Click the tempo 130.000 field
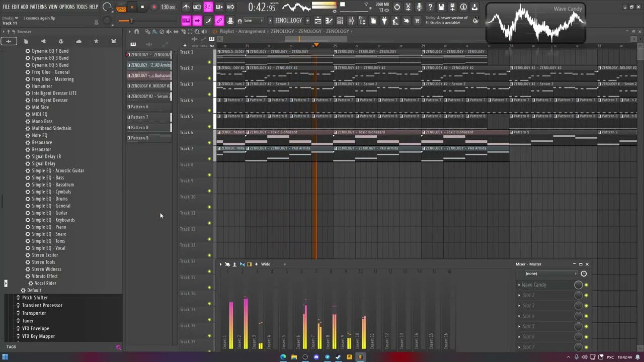The image size is (644, 362). click(168, 7)
